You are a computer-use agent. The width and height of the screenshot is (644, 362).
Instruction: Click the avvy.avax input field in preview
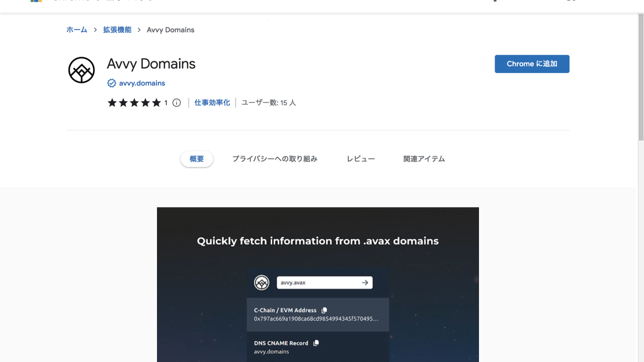325,283
